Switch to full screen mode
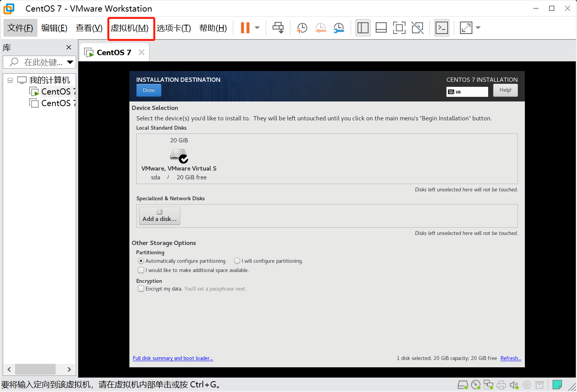The height and width of the screenshot is (392, 577). [399, 28]
